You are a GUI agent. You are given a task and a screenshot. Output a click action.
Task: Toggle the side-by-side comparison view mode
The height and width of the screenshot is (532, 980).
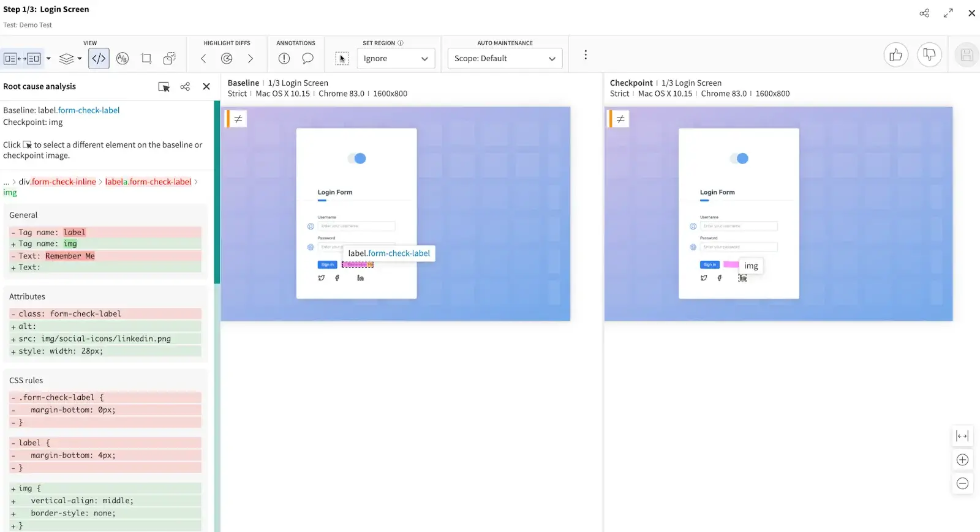pos(22,59)
